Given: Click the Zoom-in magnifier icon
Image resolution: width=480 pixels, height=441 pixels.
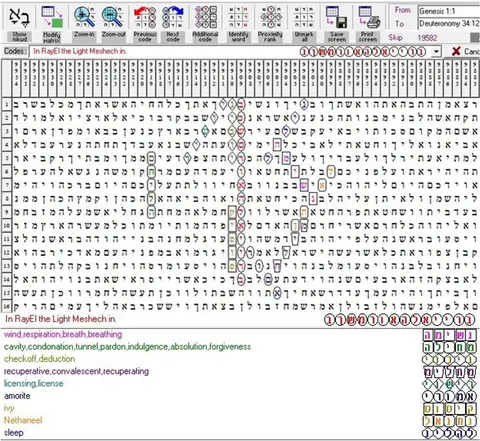Looking at the screenshot, I should click(x=84, y=17).
